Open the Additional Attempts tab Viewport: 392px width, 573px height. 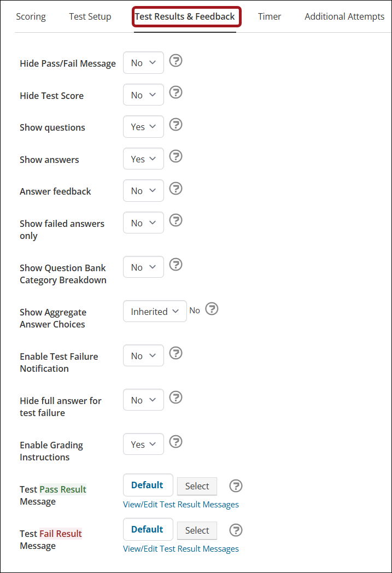coord(344,16)
